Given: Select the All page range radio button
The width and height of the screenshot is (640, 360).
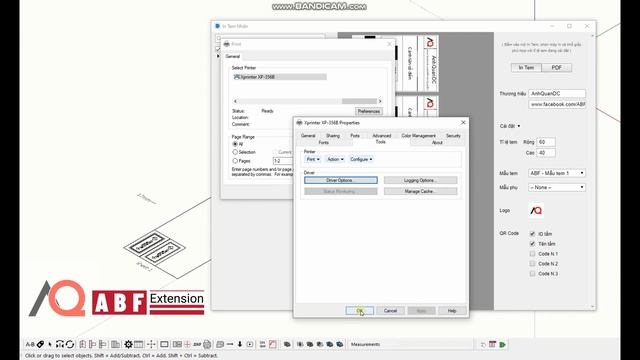Looking at the screenshot, I should 235,144.
